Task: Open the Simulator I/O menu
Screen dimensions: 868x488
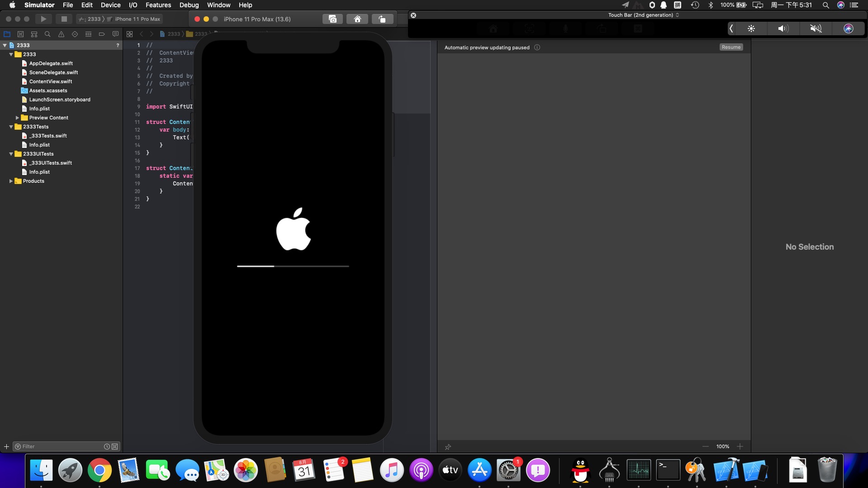Action: (x=133, y=5)
